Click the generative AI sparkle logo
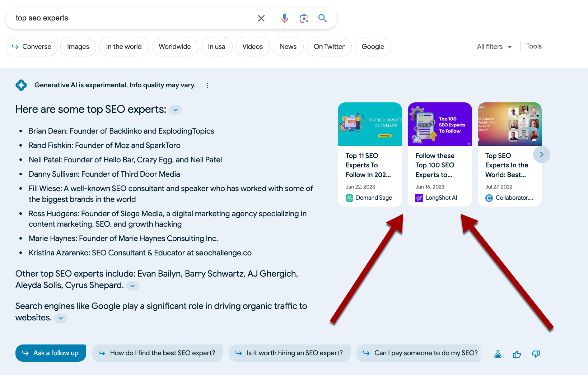 [21, 85]
